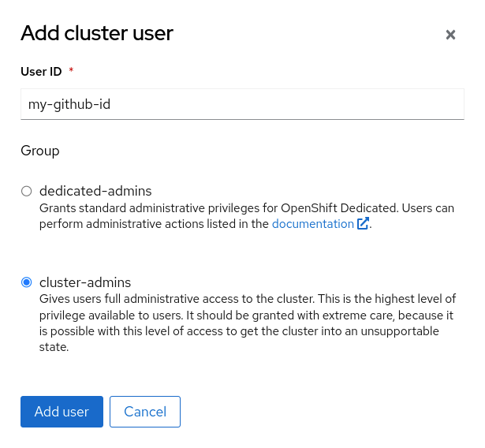
Task: Click the 'Group' heading text
Action: click(40, 151)
